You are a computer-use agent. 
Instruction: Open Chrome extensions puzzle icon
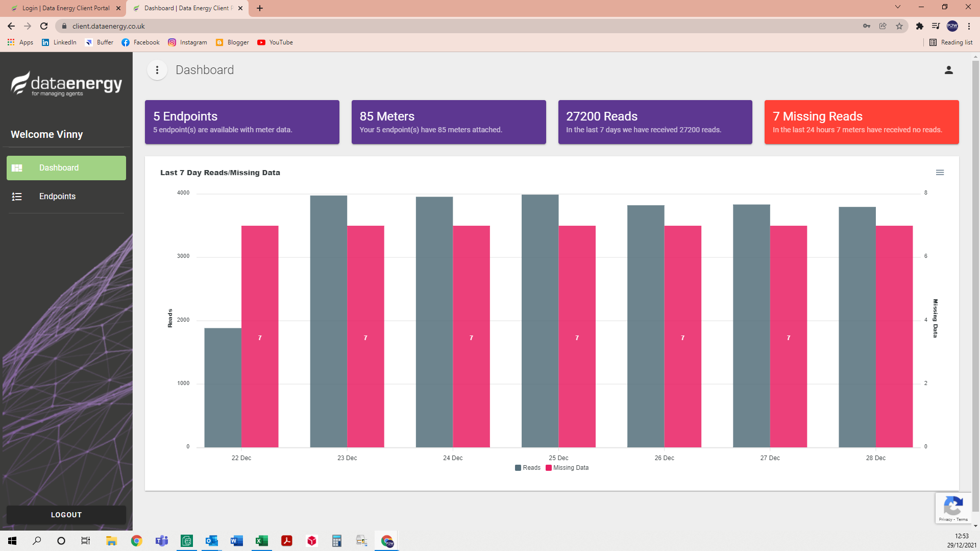pos(919,26)
